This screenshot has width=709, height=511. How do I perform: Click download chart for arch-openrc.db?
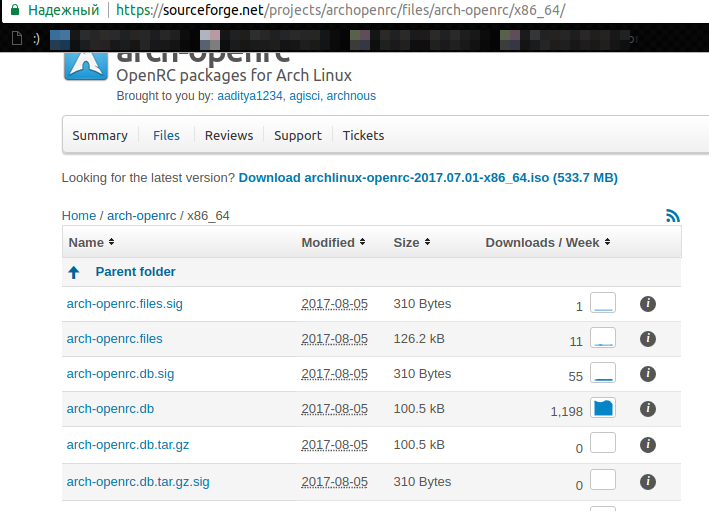click(603, 407)
